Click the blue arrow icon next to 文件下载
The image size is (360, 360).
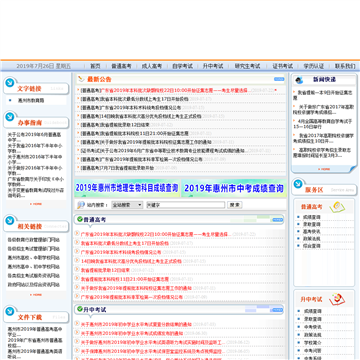point(10,311)
